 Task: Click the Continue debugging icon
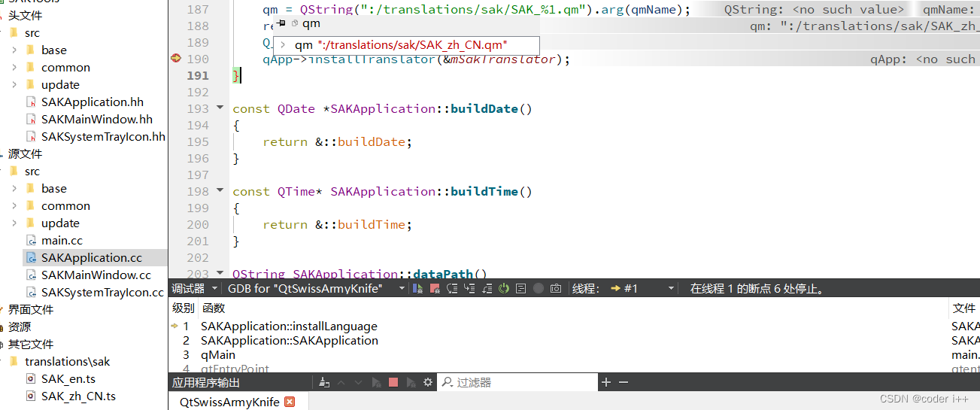pos(418,288)
